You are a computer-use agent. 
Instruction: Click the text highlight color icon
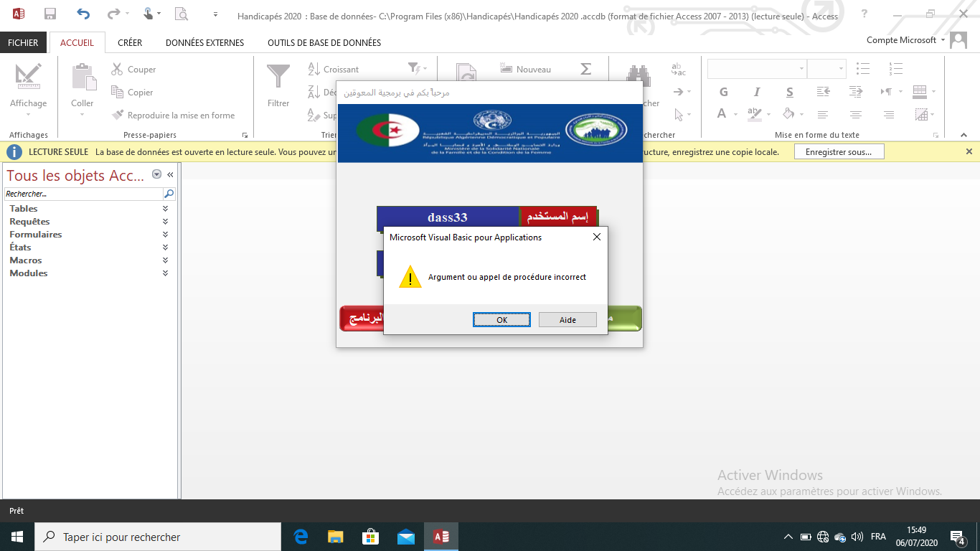tap(754, 114)
